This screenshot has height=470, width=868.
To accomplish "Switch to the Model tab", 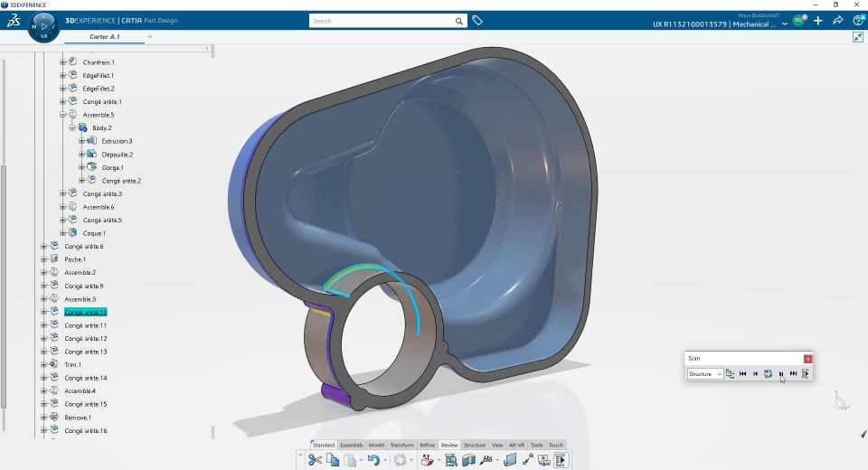I will pos(376,445).
